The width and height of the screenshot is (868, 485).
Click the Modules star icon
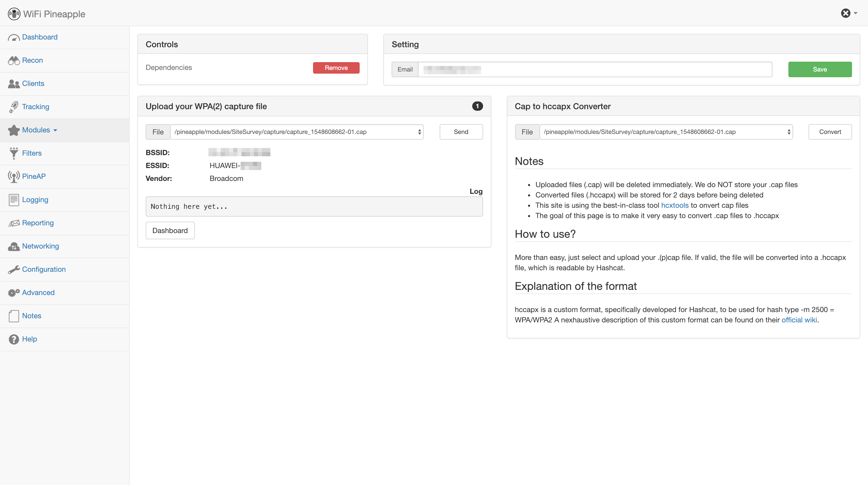(14, 130)
